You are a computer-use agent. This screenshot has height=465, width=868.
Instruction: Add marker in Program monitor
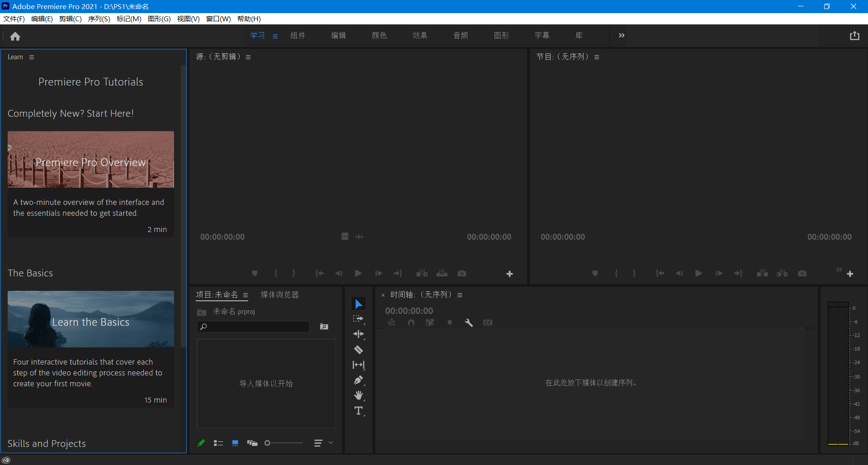pos(595,273)
